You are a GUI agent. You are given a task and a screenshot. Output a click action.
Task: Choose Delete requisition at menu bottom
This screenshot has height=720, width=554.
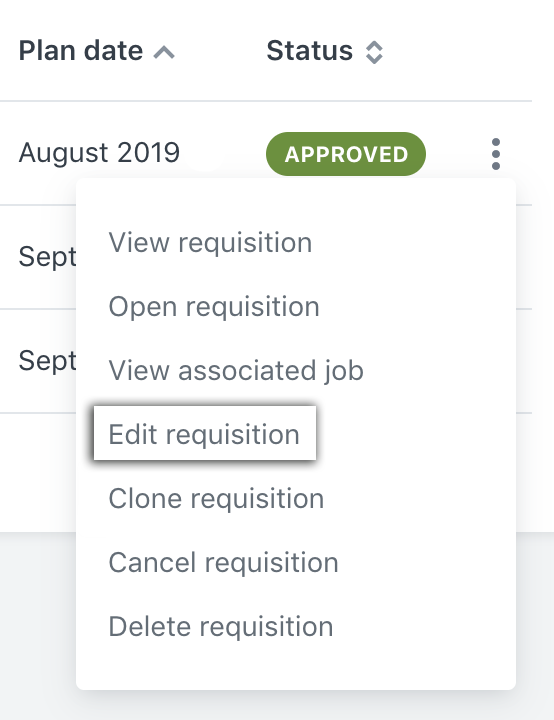pos(220,626)
